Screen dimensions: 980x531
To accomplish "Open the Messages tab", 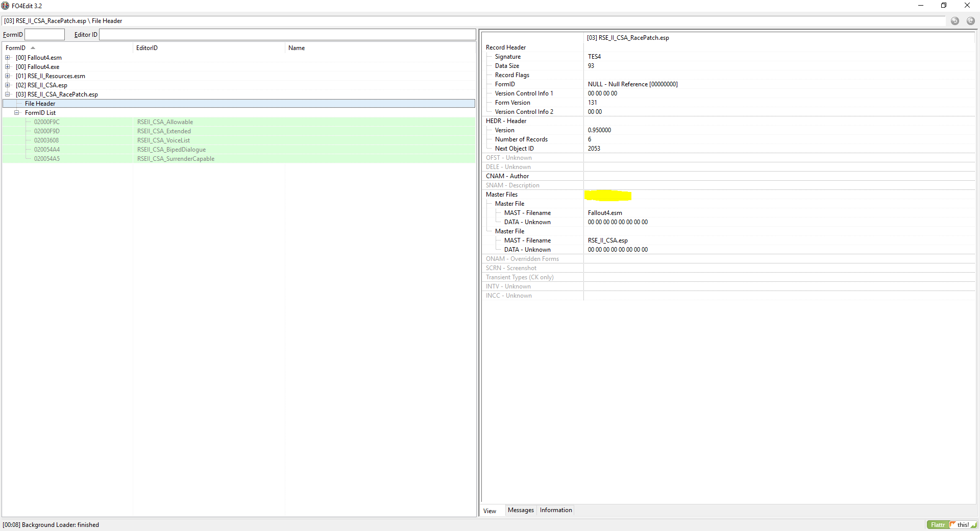I will [521, 510].
